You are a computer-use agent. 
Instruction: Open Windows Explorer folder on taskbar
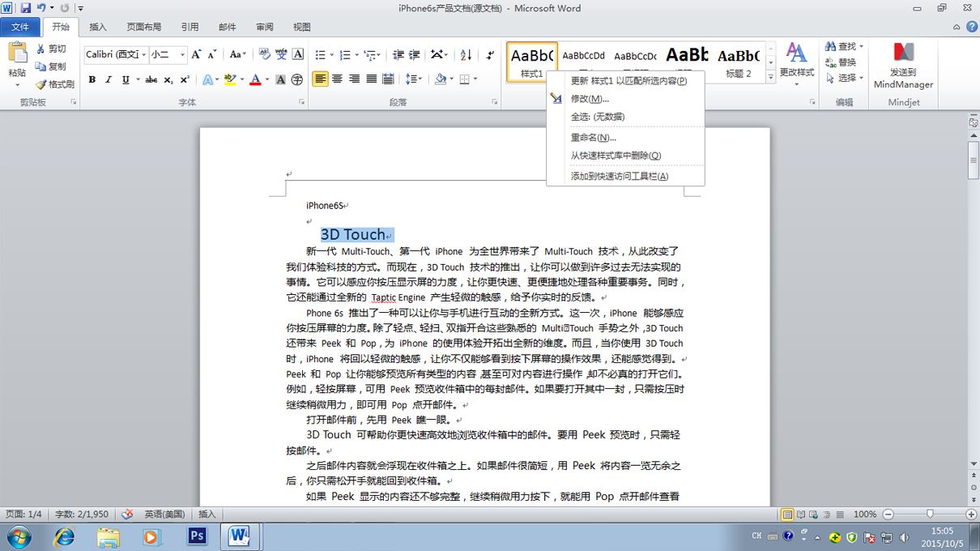tap(108, 536)
